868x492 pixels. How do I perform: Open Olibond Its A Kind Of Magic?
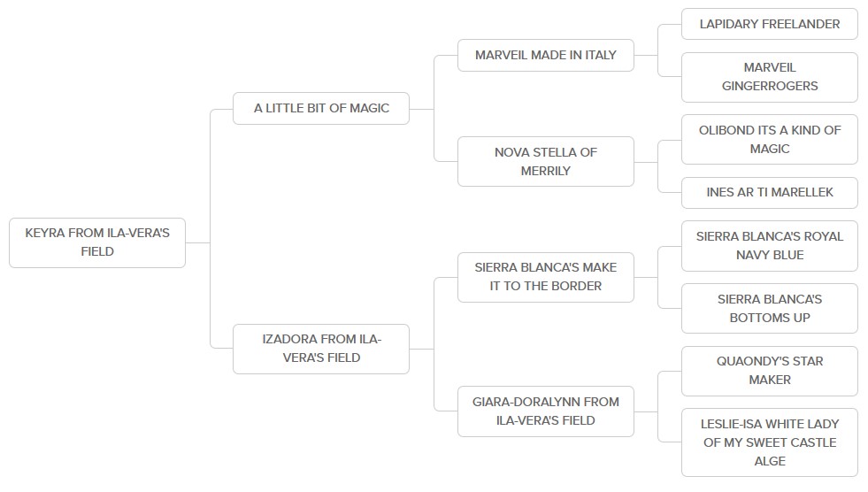(x=769, y=139)
